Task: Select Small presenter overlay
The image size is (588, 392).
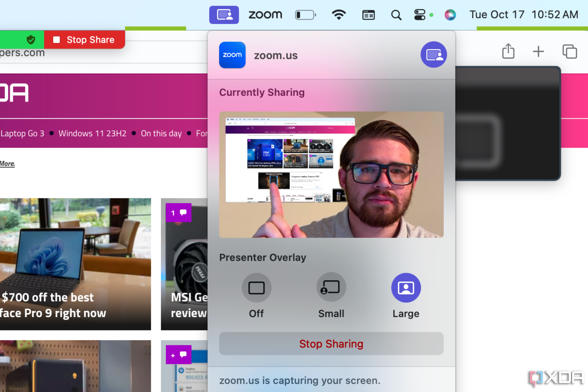Action: (x=331, y=287)
